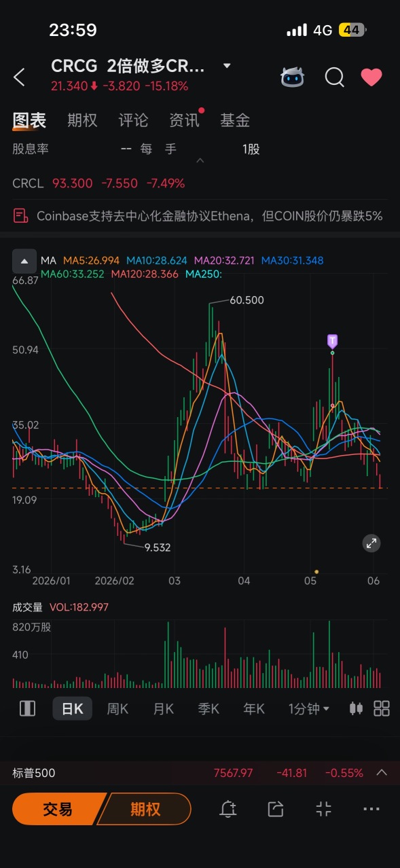Select the 周K timeframe
Viewport: 400px width, 868px height.
click(x=117, y=708)
